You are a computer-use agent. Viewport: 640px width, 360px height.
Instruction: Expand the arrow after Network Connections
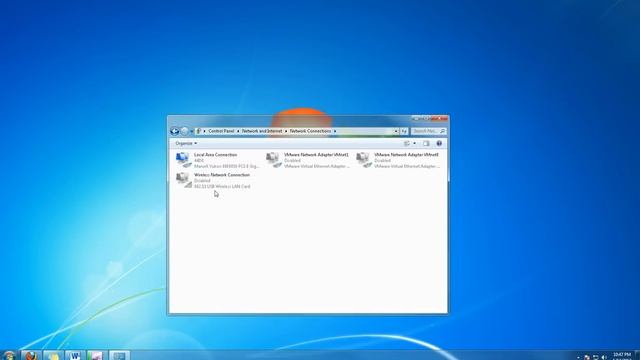pos(335,131)
